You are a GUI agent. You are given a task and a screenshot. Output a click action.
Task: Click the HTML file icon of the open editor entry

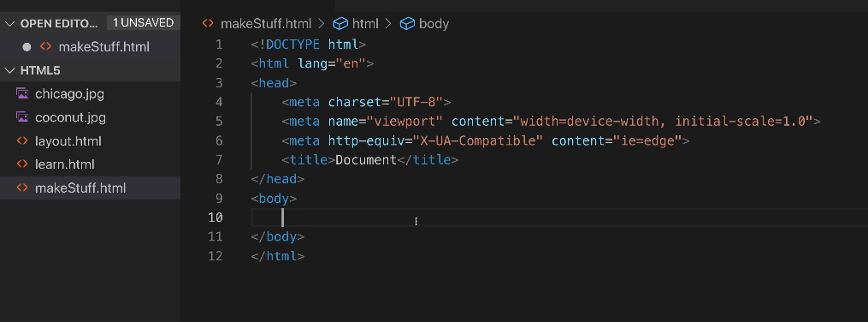click(46, 47)
